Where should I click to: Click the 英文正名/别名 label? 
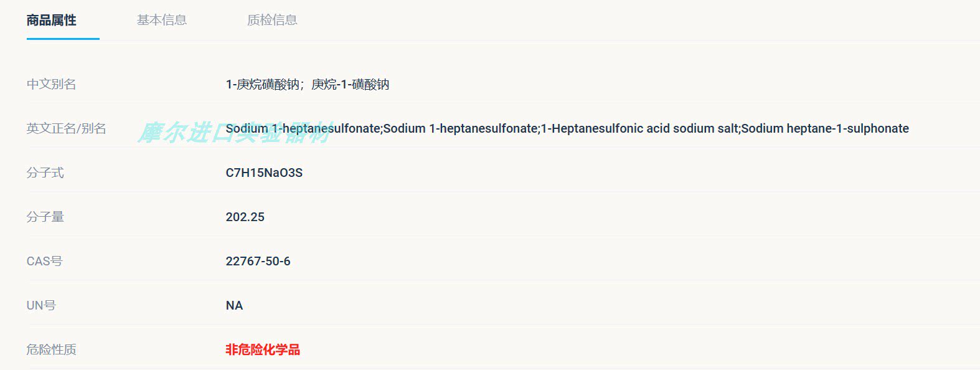(x=66, y=128)
